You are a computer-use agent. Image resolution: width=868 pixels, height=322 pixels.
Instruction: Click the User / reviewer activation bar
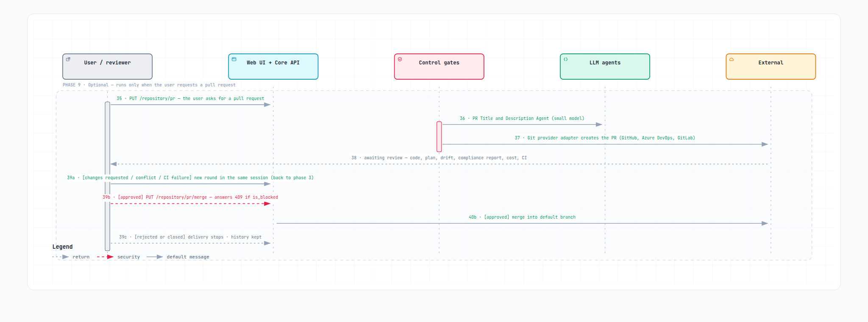pyautogui.click(x=108, y=176)
